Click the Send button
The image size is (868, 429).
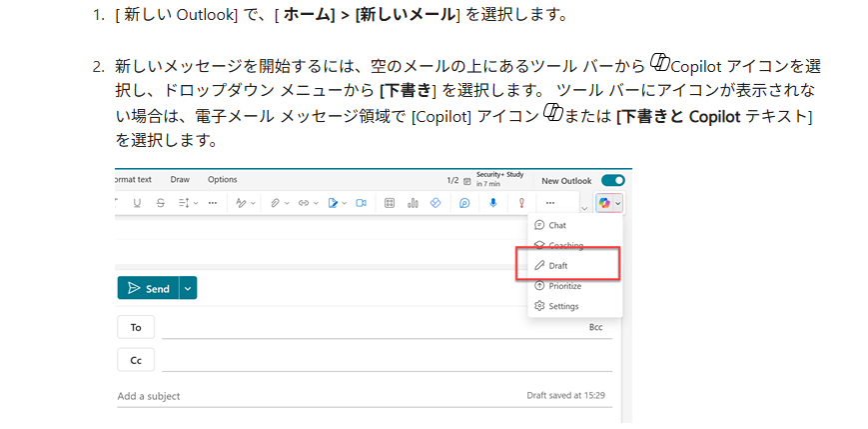click(x=149, y=288)
